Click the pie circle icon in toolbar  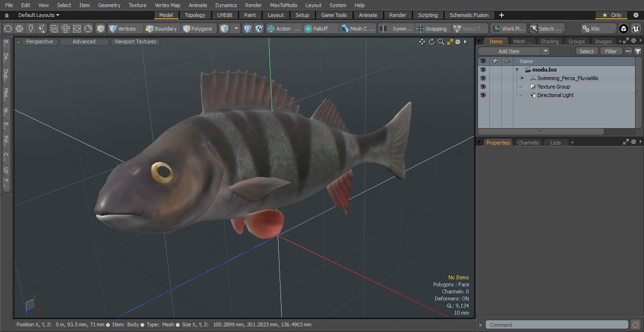88,29
